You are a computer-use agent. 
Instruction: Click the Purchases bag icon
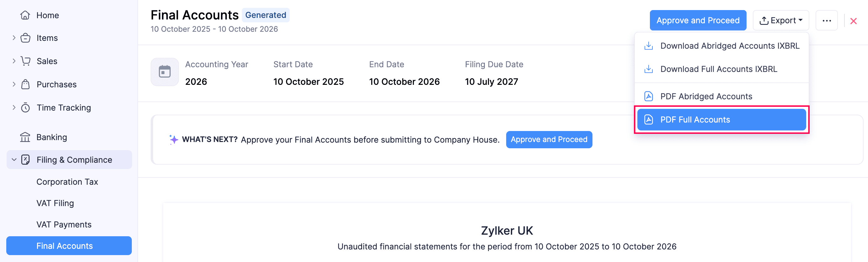point(25,84)
